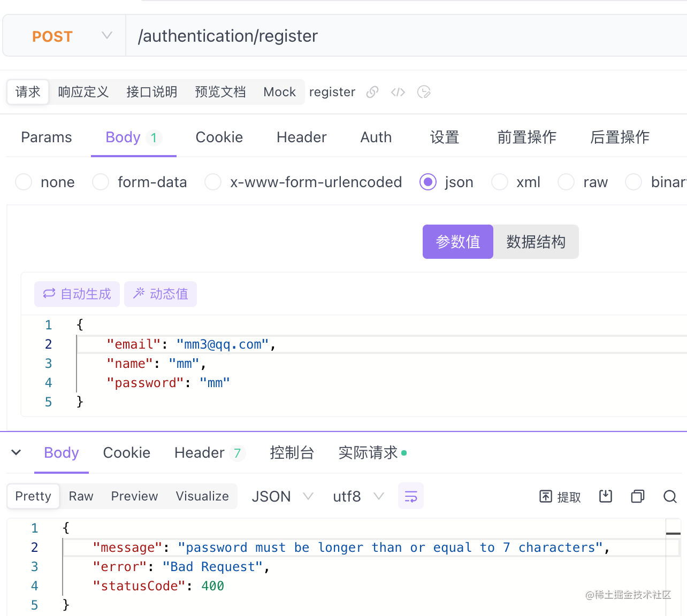Open the 实际请求 actual request tab
The width and height of the screenshot is (687, 616).
coord(372,453)
